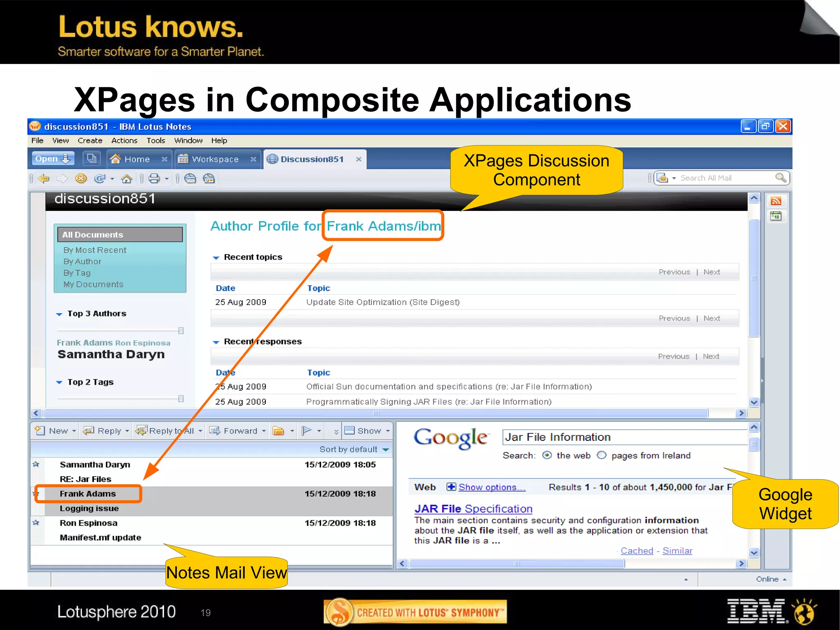Viewport: 840px width, 630px height.
Task: Open the print dropdown arrow
Action: tap(167, 179)
